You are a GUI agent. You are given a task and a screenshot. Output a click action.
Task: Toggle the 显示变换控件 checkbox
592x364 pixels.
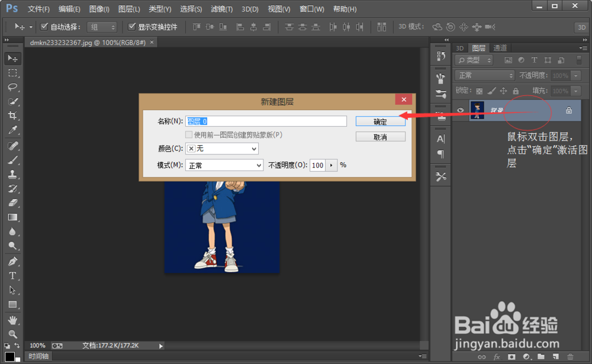pos(132,27)
